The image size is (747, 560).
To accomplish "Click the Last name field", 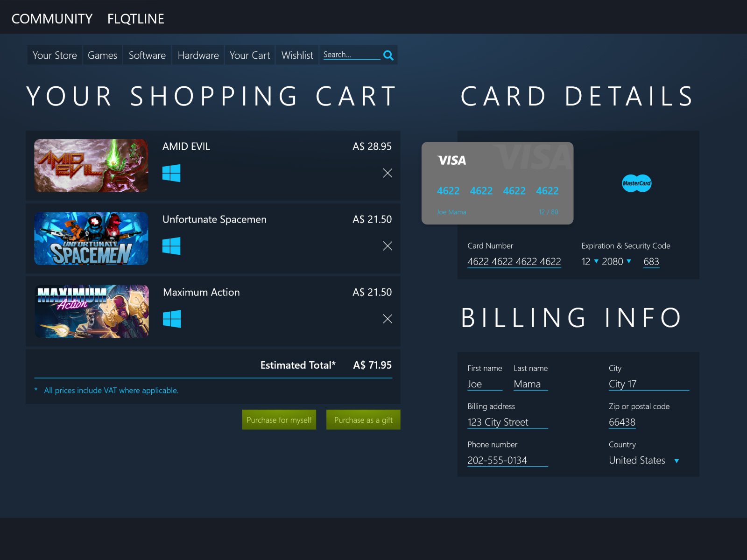I will tap(531, 384).
